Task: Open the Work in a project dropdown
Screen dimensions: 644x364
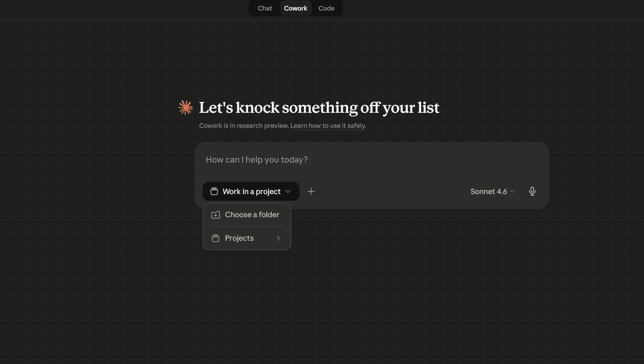Action: (251, 191)
